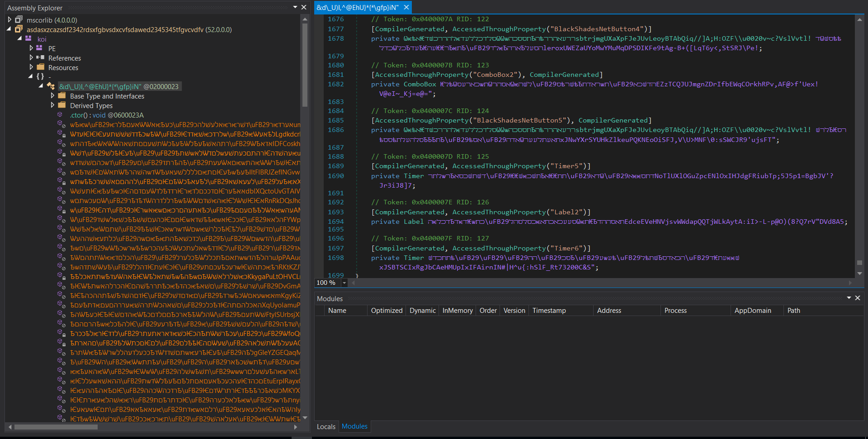This screenshot has width=868, height=439.
Task: Select the References tree item
Action: 65,58
